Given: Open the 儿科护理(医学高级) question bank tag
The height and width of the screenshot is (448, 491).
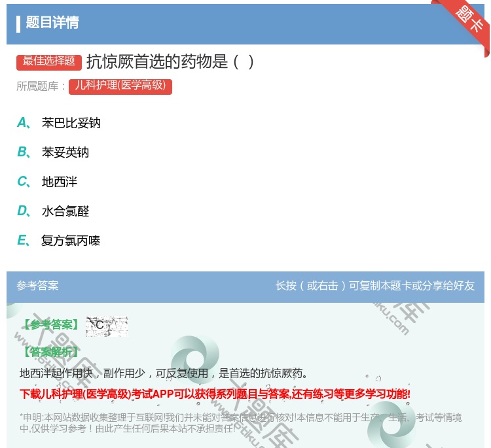Looking at the screenshot, I should tap(120, 86).
